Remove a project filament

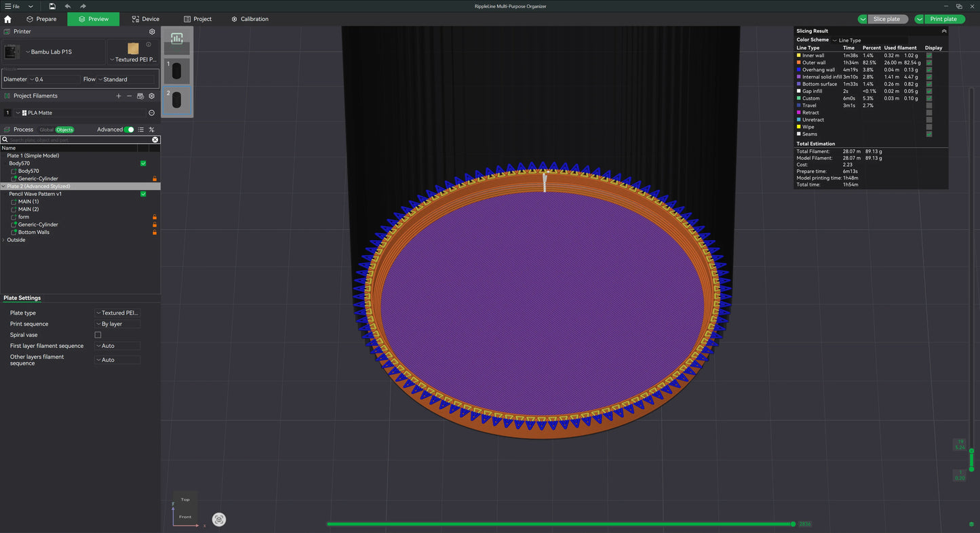point(130,96)
